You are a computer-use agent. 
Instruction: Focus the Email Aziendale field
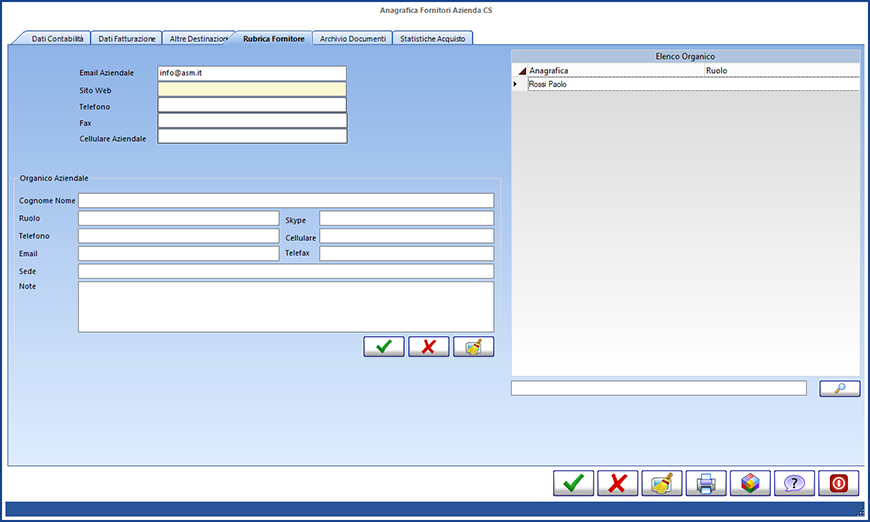tap(252, 73)
